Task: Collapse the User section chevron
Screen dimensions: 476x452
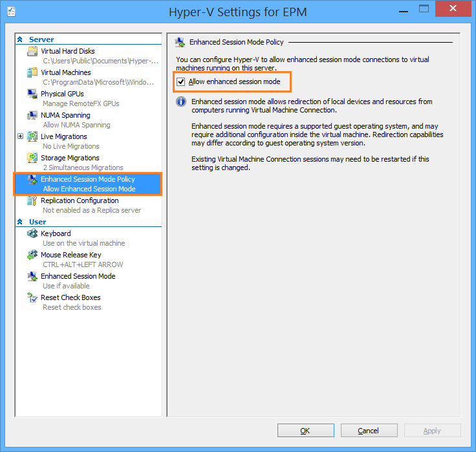Action: point(20,222)
